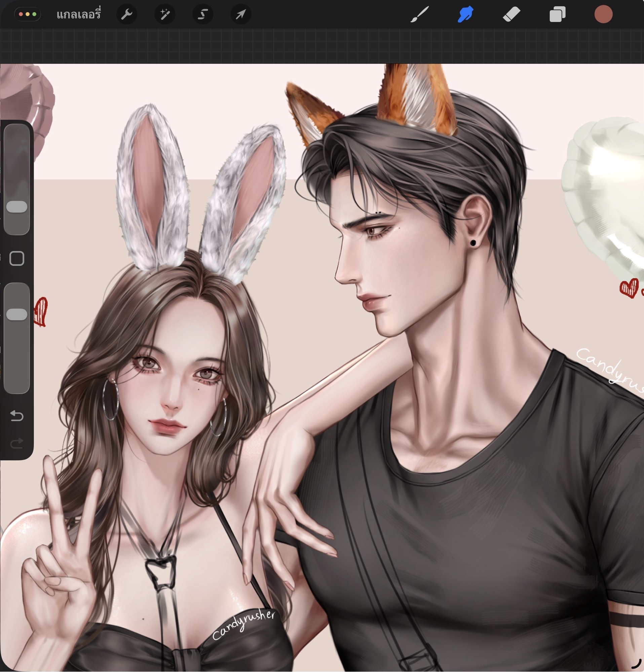Activate the Selection tool (S ribbon icon)
Image resolution: width=644 pixels, height=672 pixels.
[203, 14]
